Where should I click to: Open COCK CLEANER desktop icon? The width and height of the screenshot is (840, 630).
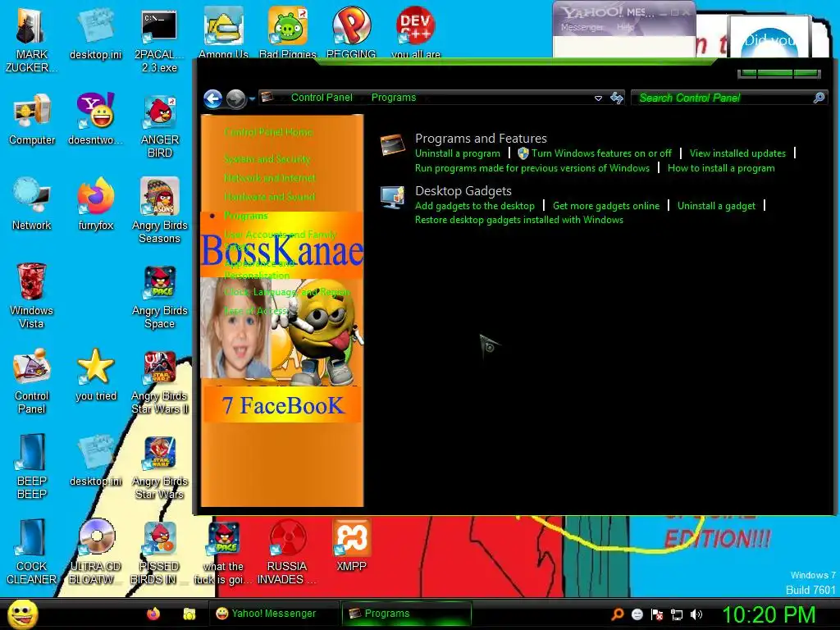coord(31,552)
